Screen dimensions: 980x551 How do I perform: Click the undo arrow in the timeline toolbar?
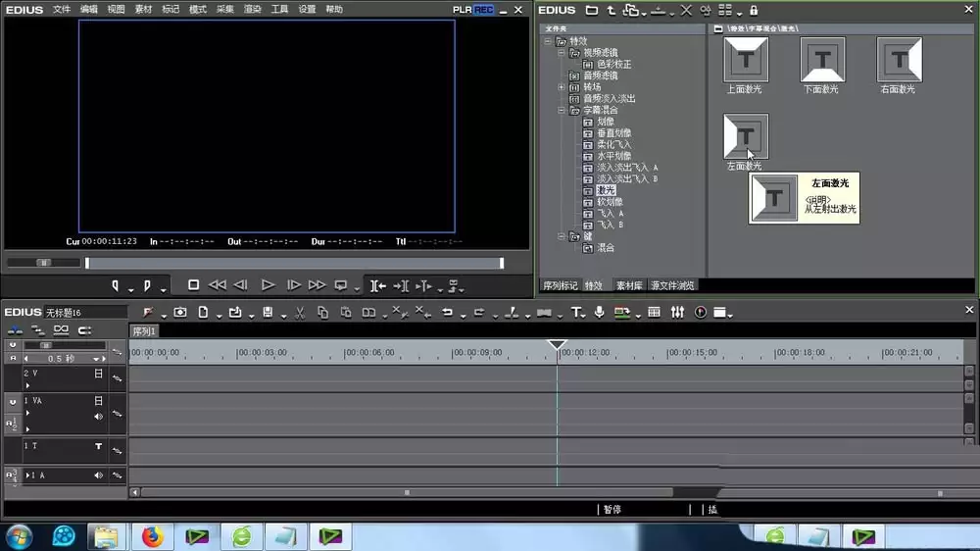(x=447, y=312)
